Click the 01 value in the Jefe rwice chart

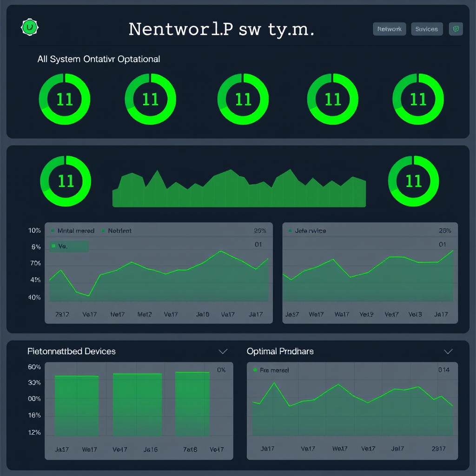coord(443,245)
